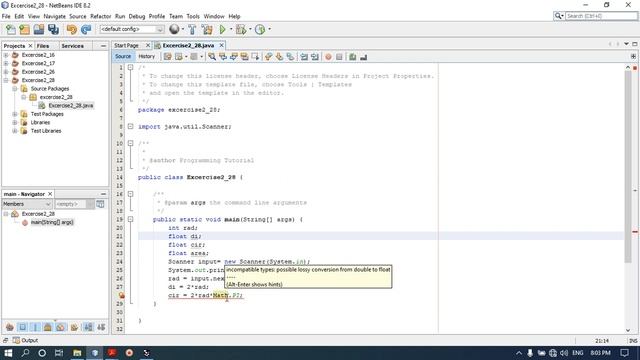Expand the Test Packages folder
Screen dimensions: 640x360
click(x=15, y=114)
